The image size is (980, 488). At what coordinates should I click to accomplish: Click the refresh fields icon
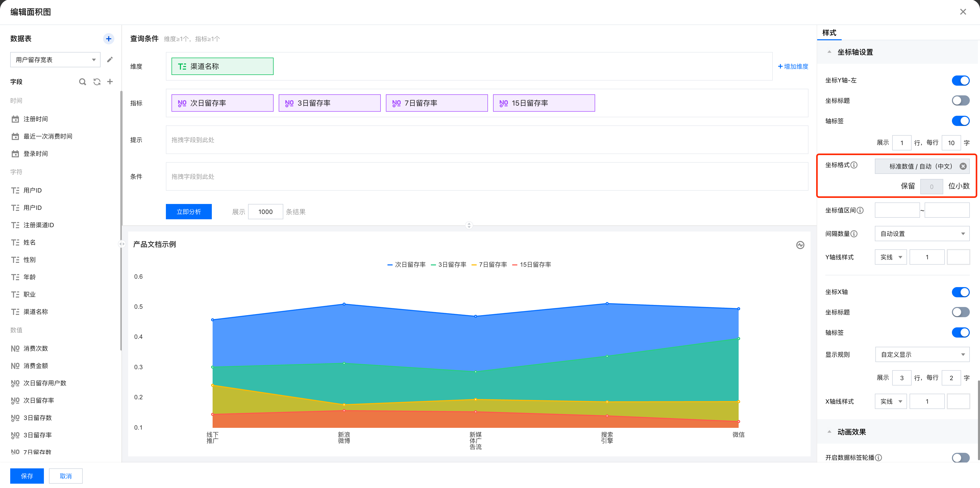[97, 82]
